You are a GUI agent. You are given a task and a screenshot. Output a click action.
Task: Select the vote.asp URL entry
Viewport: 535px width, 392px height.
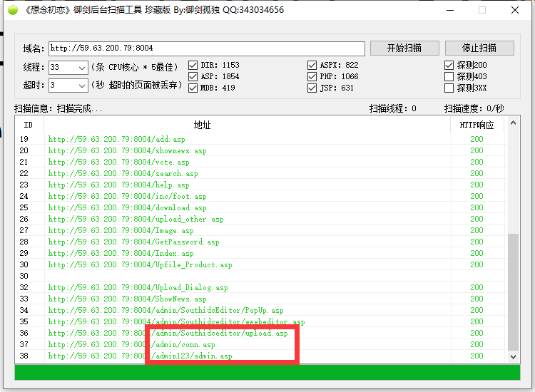pyautogui.click(x=118, y=162)
